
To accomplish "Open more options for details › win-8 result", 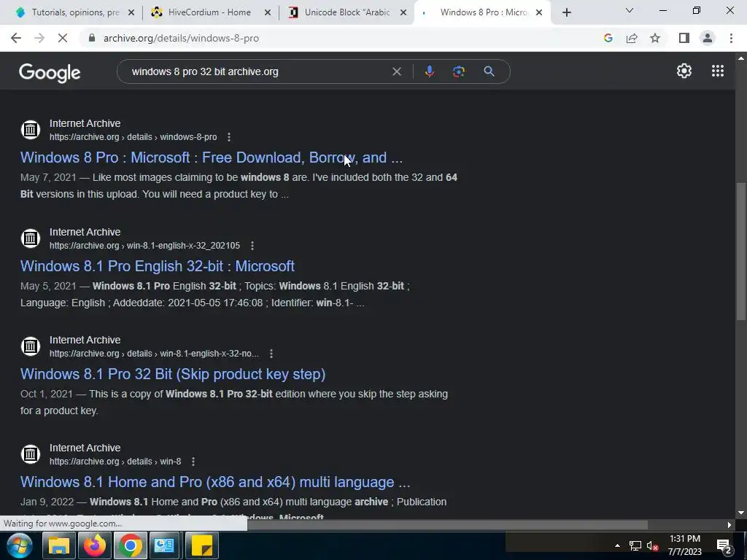I will coord(193,462).
